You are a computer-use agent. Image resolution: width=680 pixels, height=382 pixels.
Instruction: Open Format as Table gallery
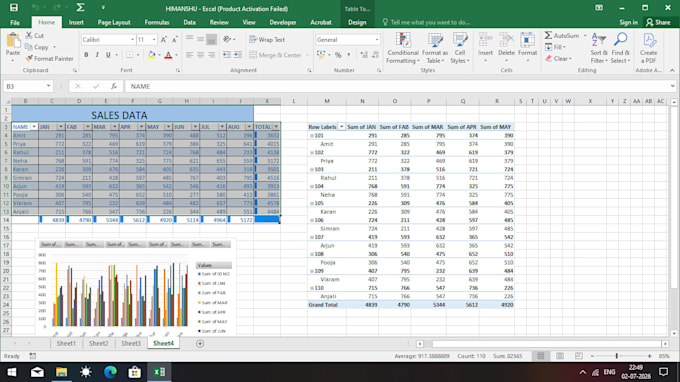tap(435, 48)
